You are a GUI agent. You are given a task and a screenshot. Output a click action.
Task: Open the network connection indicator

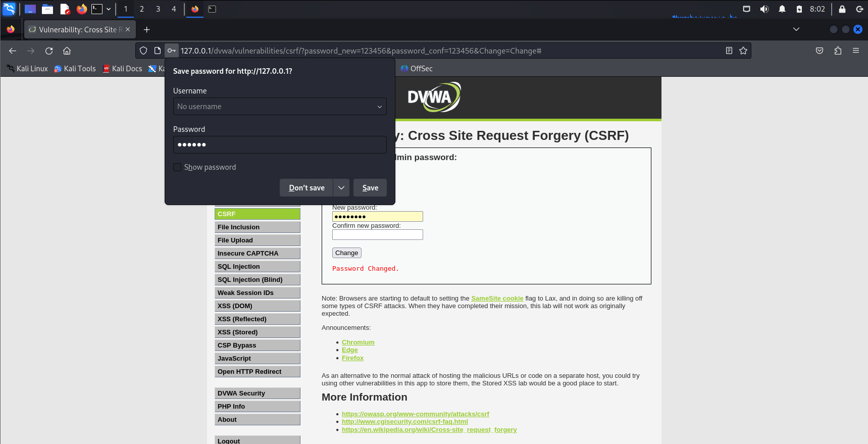(x=746, y=9)
